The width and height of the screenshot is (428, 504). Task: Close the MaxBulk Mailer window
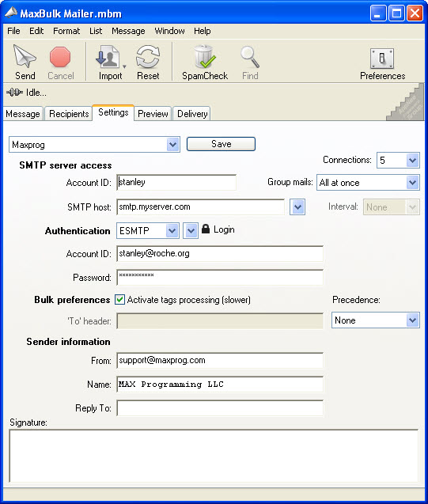[415, 13]
